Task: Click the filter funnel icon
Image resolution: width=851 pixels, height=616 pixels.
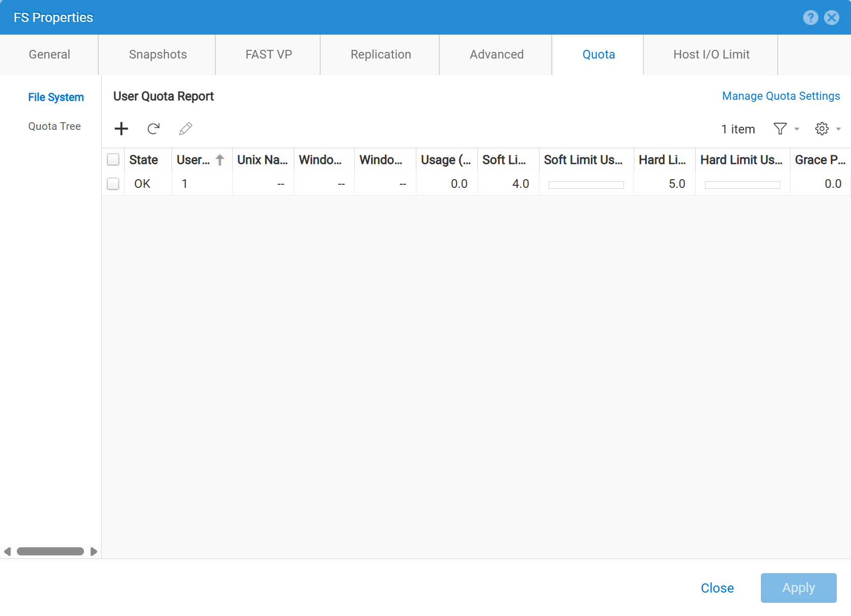Action: point(780,129)
